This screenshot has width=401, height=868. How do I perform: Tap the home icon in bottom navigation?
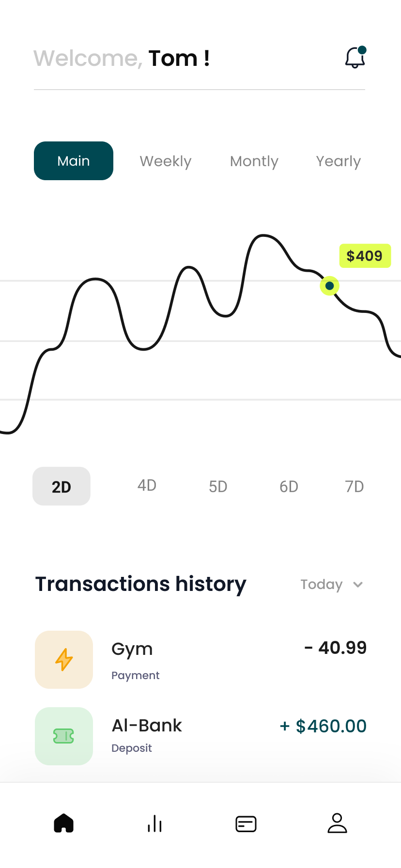click(x=64, y=823)
